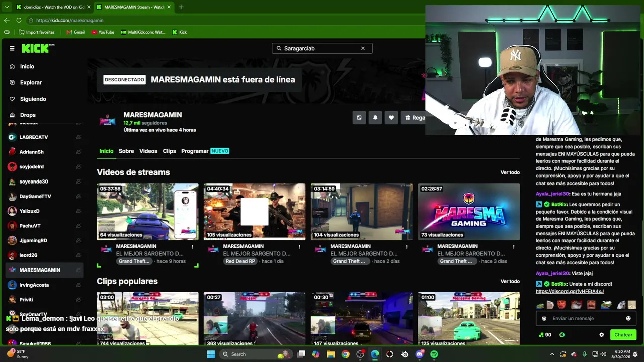644x362 pixels.
Task: Open options for the video from 3 días ago
Action: [514, 247]
